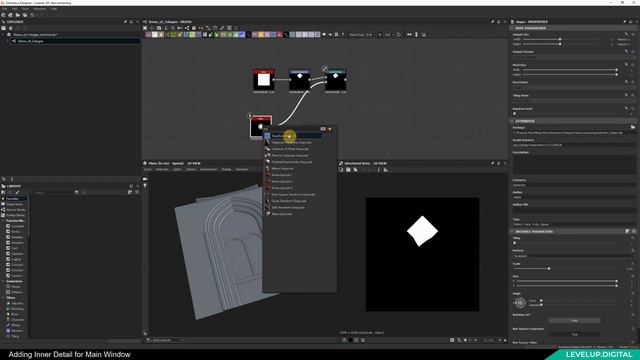Click the Output Size width slider handle

560,39
